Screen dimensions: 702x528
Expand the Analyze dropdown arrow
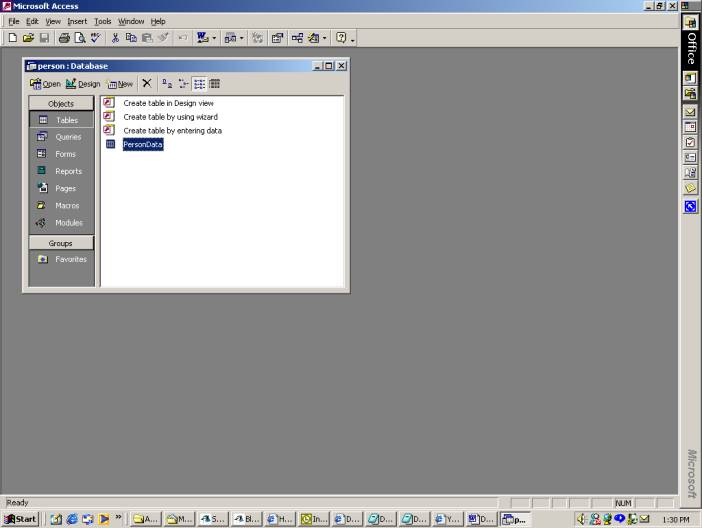pos(242,38)
